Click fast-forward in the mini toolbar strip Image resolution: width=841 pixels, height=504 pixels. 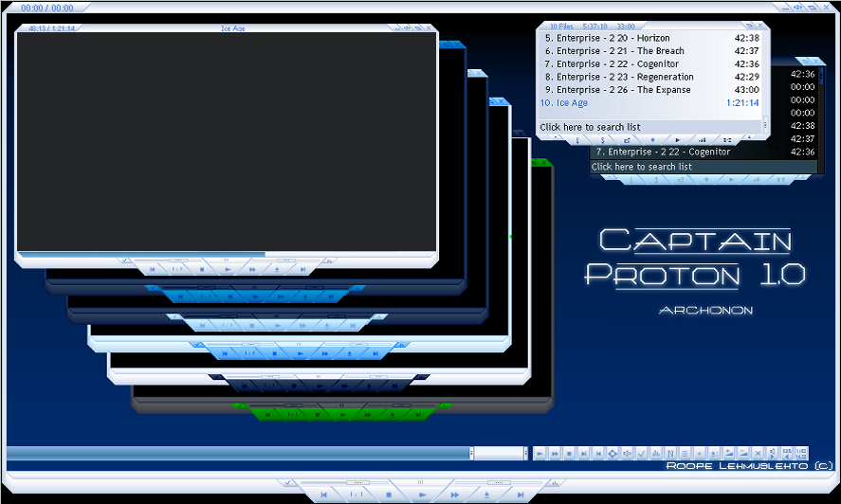tap(555, 454)
